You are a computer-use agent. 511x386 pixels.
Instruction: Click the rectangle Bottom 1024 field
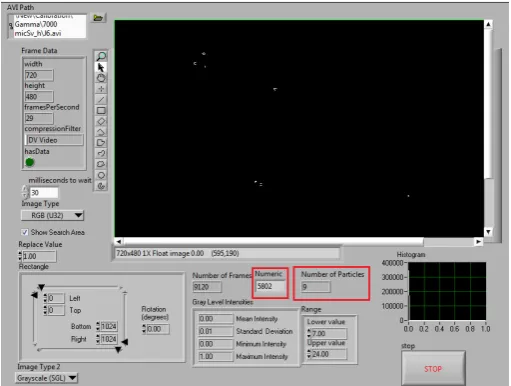109,326
